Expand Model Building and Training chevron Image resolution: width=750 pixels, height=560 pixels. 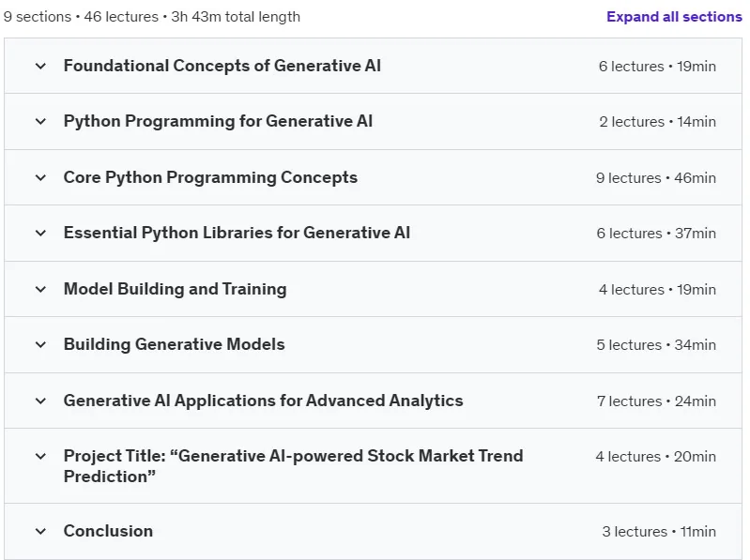coord(40,289)
